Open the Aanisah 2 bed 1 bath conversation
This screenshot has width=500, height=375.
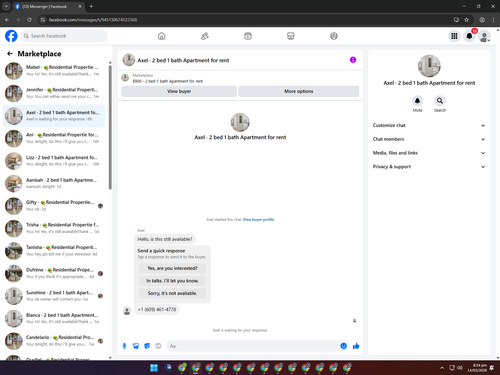(54, 183)
